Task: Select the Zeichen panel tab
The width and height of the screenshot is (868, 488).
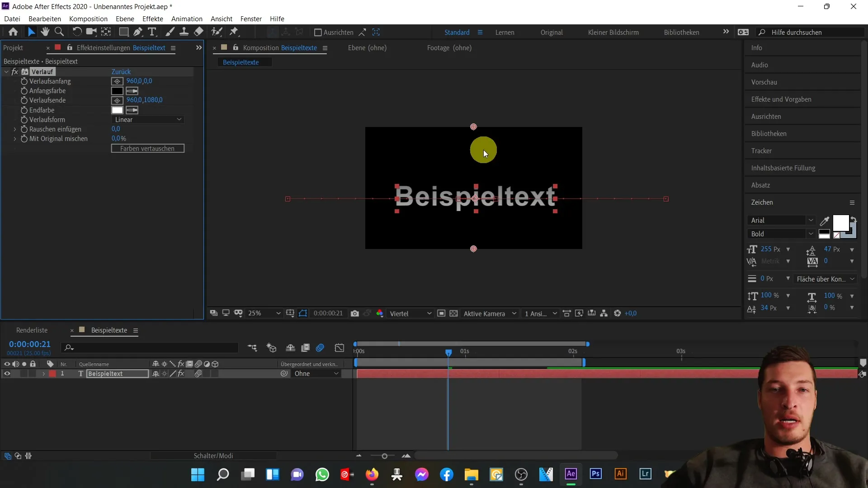Action: pyautogui.click(x=762, y=202)
